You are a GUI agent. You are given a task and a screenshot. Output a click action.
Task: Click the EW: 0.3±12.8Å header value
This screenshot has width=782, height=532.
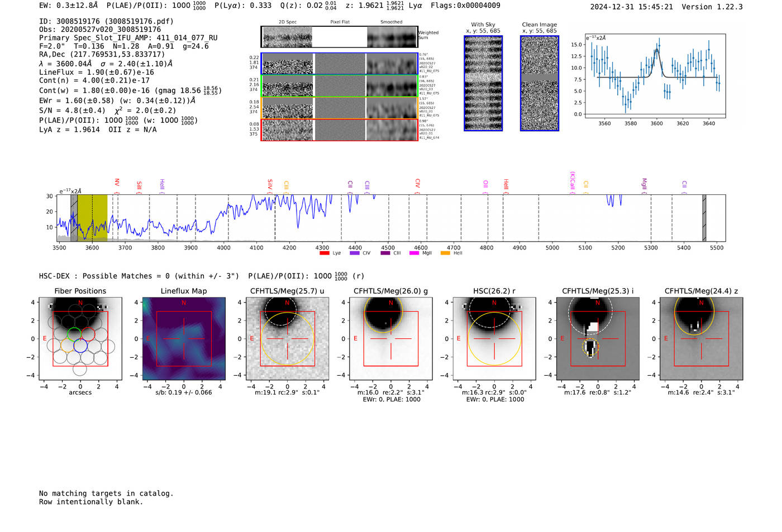coord(69,6)
